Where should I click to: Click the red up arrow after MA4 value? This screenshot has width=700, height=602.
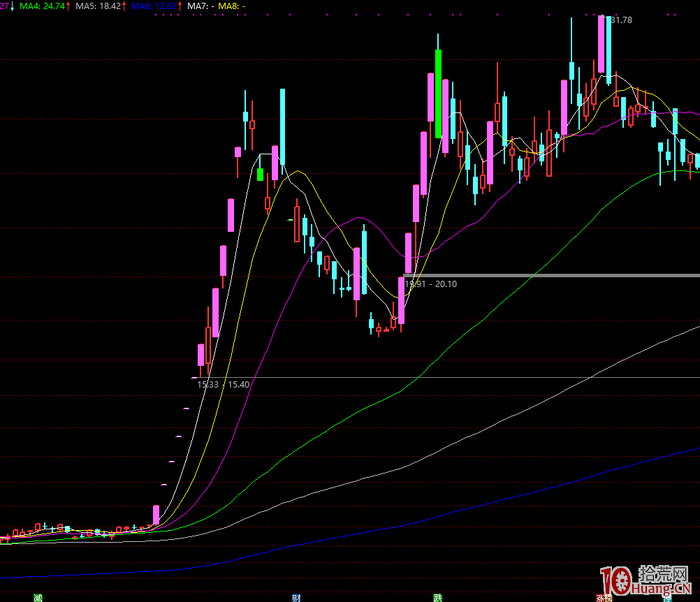coord(68,6)
